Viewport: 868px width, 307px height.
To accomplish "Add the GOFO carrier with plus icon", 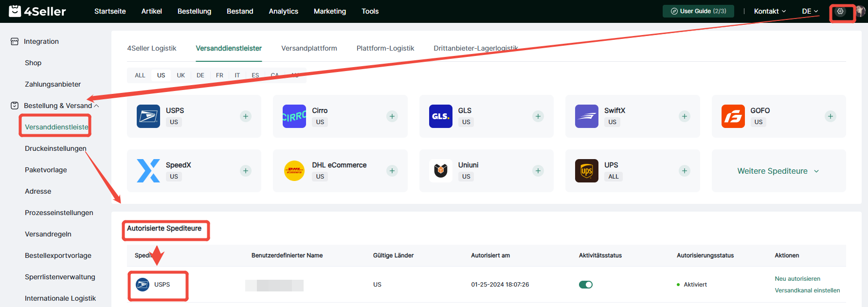I will coord(831,116).
